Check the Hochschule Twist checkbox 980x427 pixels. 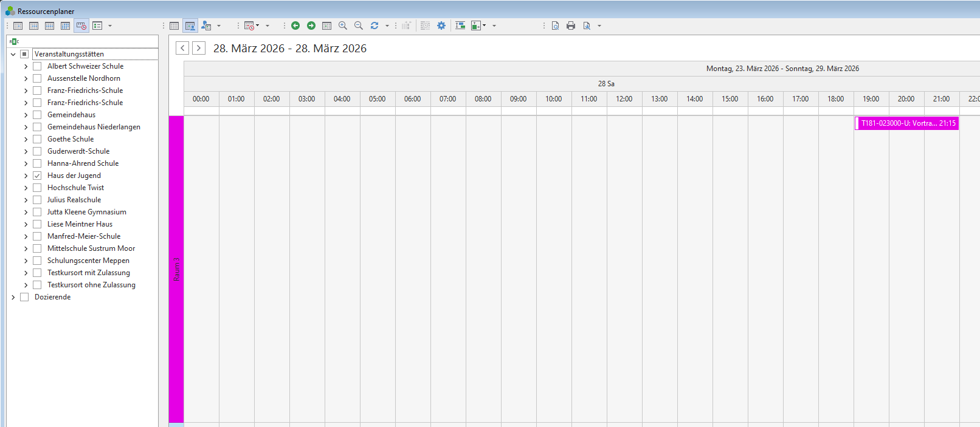point(37,188)
